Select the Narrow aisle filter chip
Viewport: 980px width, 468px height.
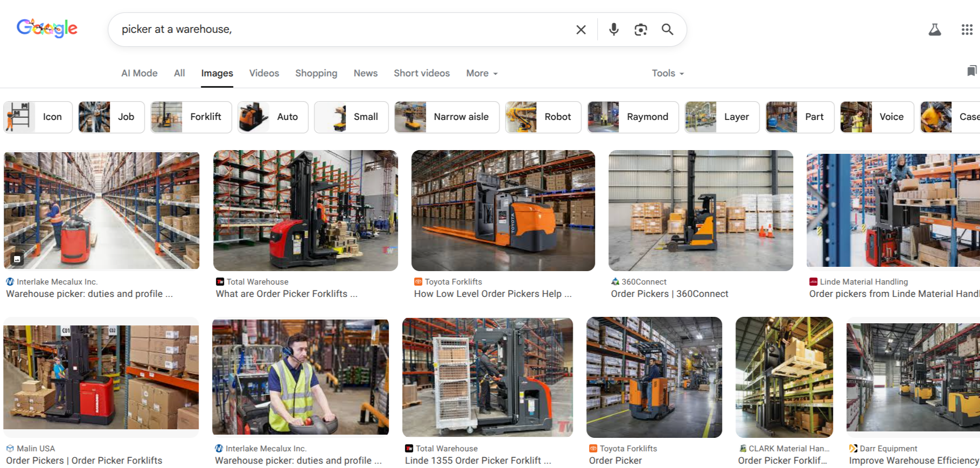(x=447, y=117)
